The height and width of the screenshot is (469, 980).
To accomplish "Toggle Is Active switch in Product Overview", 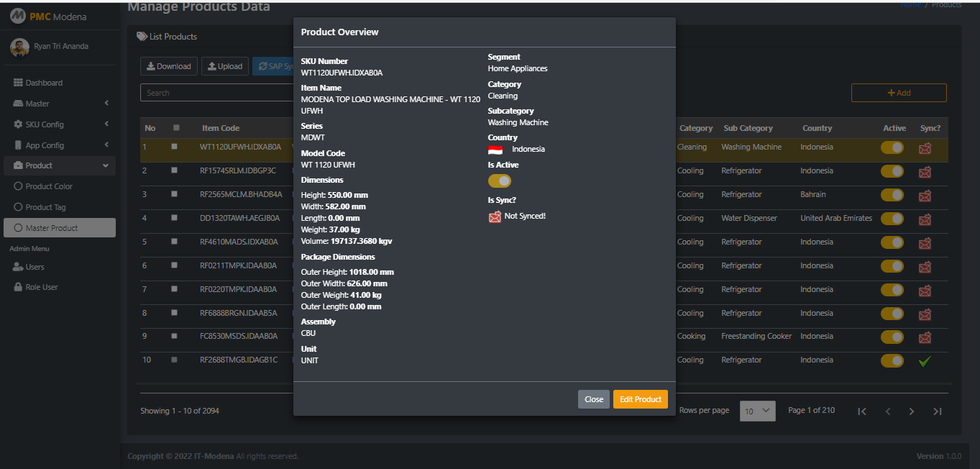I will [500, 181].
